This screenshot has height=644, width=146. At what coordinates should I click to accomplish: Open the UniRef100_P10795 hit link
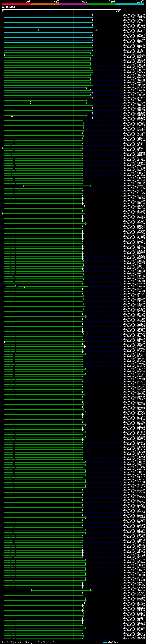(x=134, y=334)
